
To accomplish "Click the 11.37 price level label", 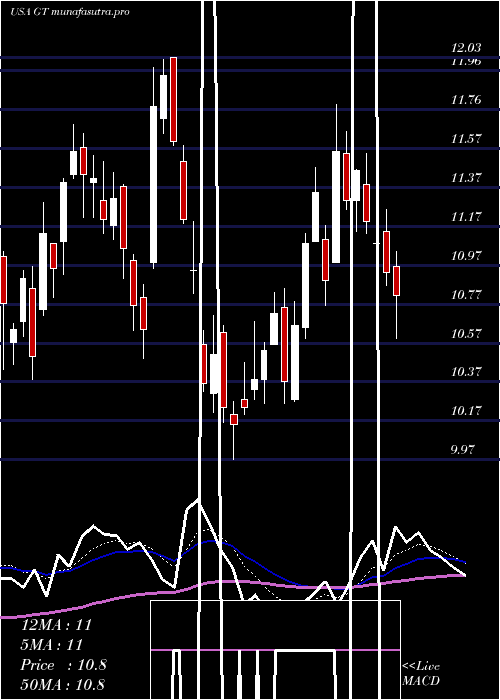I will pyautogui.click(x=466, y=177).
